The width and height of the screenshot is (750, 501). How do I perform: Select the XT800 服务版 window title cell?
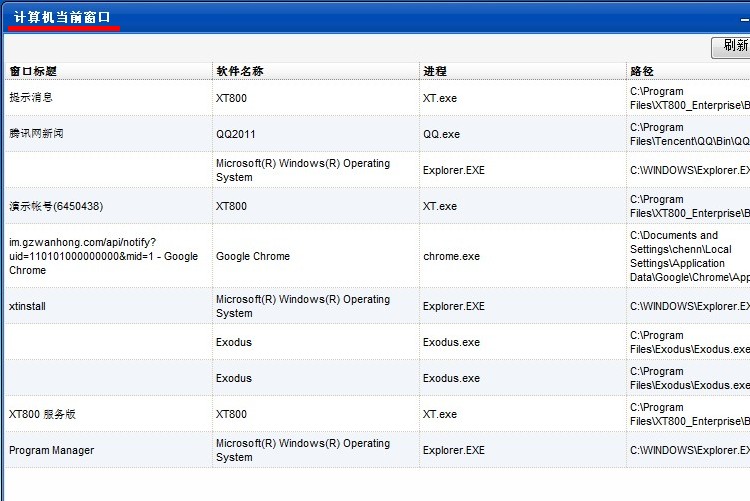point(108,414)
